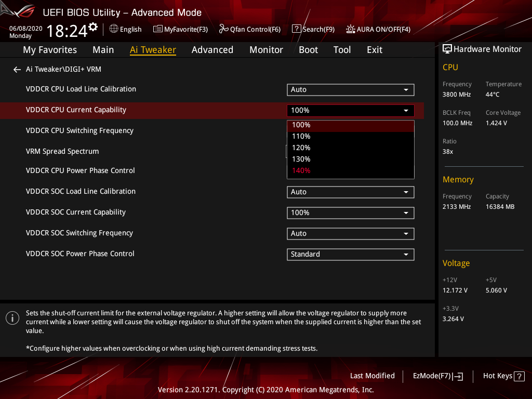Click Ai Tweaker\DIGI+ VRM breadcrumb
Screen dimensions: 532x399
(63, 69)
